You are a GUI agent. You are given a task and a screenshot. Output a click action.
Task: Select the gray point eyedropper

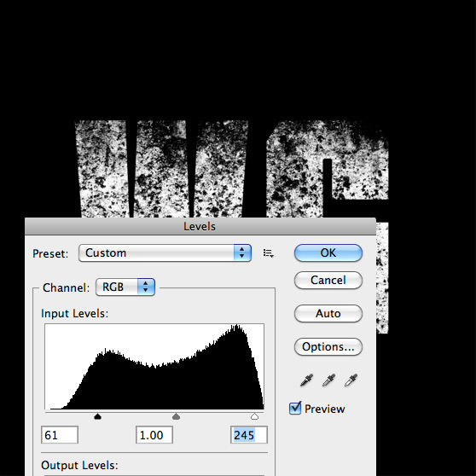pos(328,380)
